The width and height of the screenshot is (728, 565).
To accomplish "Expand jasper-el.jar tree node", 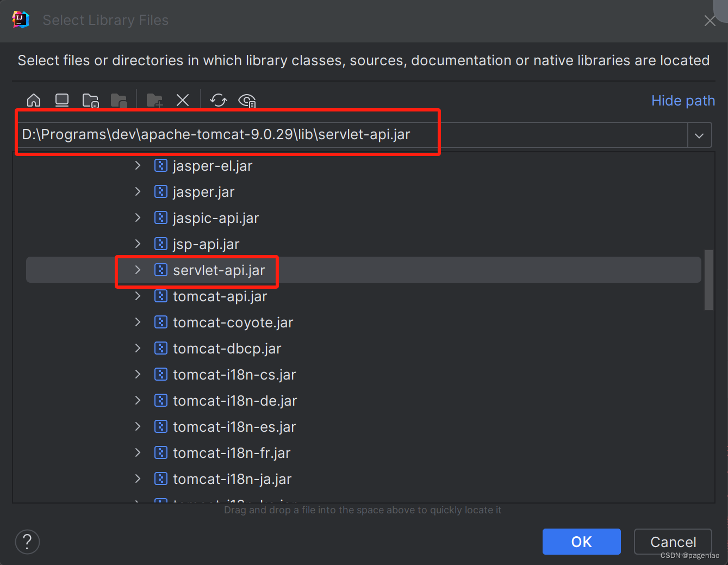I will click(138, 165).
